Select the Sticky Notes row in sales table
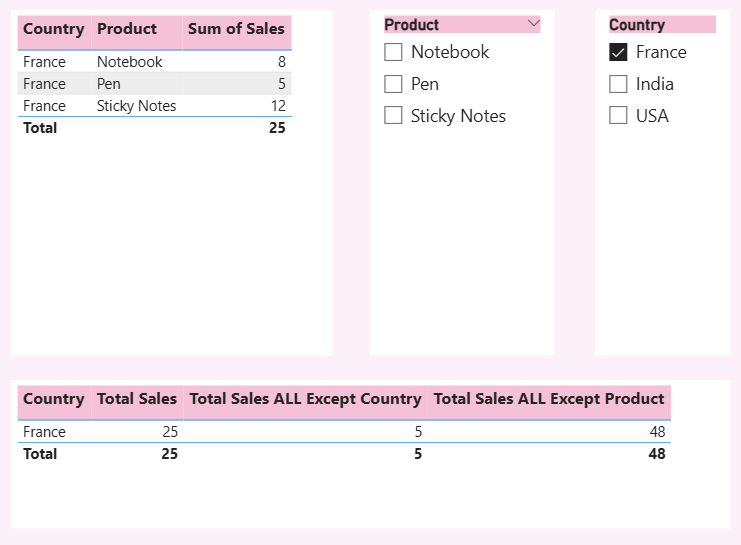The height and width of the screenshot is (545, 741). [x=136, y=106]
